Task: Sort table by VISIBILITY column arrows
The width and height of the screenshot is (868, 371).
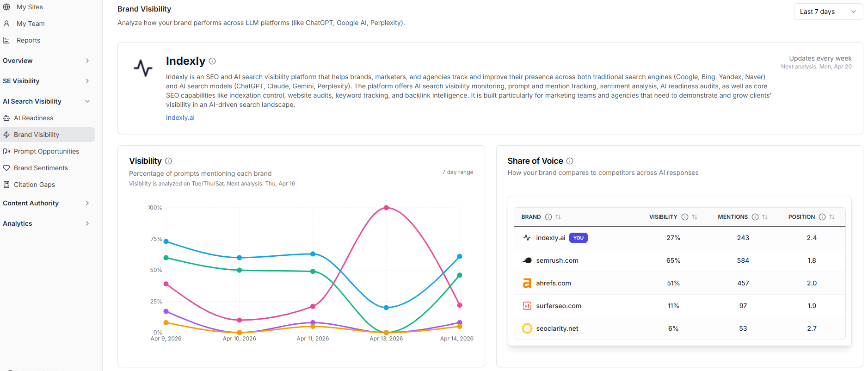Action: [x=695, y=217]
